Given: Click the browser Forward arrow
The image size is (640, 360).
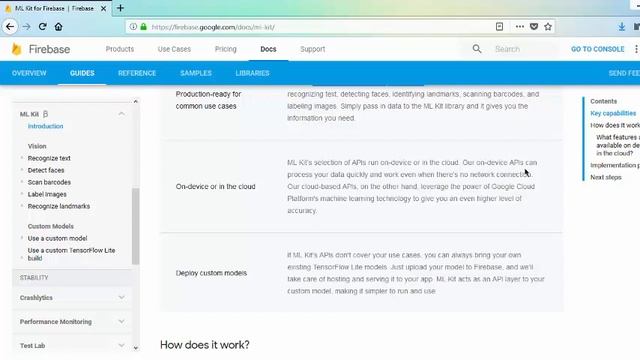Looking at the screenshot, I should click(26, 27).
